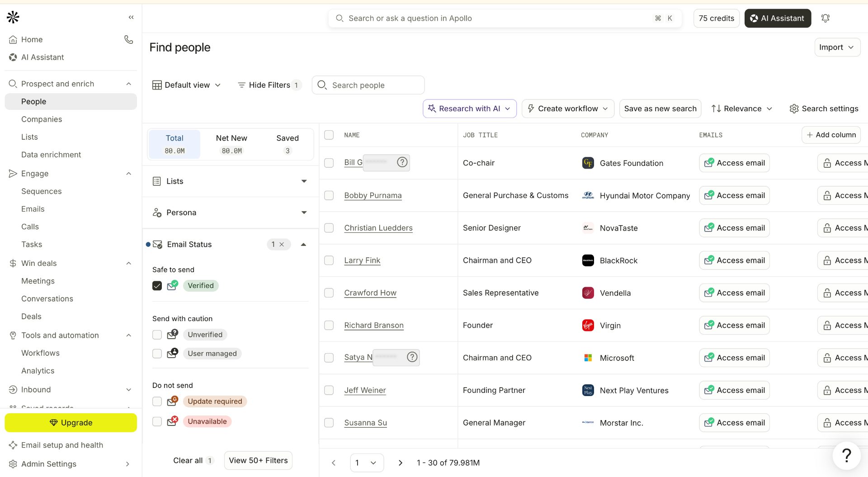Check the Unverified email status checkbox
Screen dimensions: 868x477
pos(157,335)
